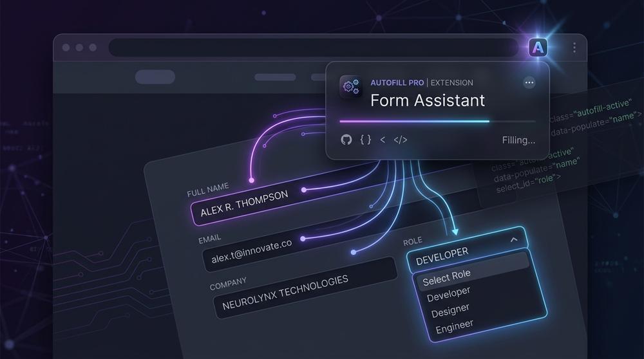Click the COMPANY field label

(x=228, y=284)
